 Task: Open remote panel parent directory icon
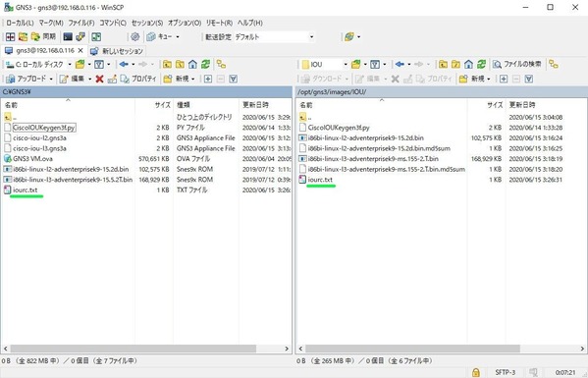point(444,65)
